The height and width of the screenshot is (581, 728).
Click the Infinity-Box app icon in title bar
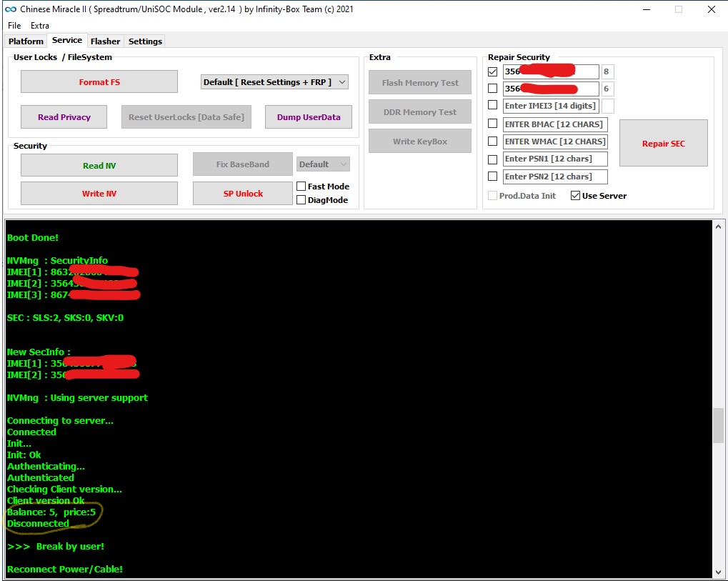tap(11, 9)
